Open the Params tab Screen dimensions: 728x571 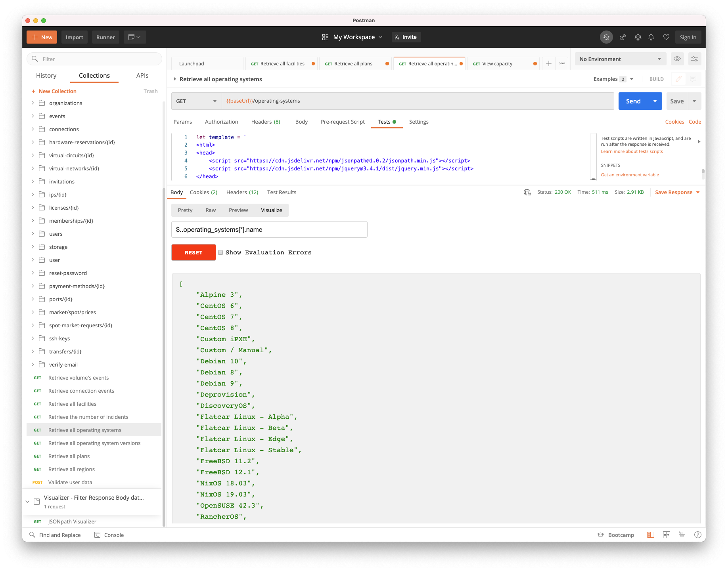(x=183, y=122)
